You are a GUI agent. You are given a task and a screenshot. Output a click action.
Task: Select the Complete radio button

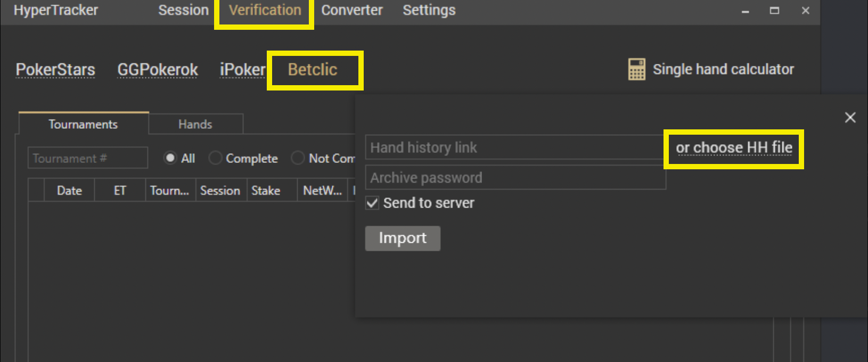[x=215, y=158]
